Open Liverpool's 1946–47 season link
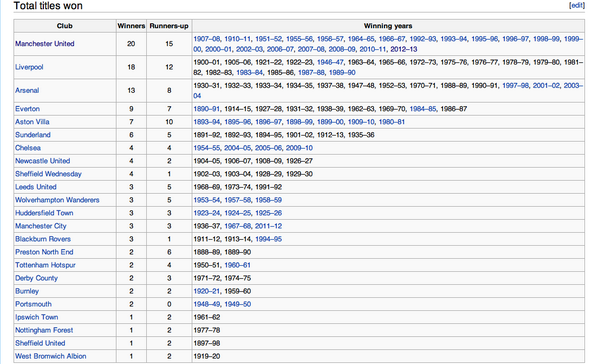 coord(330,62)
